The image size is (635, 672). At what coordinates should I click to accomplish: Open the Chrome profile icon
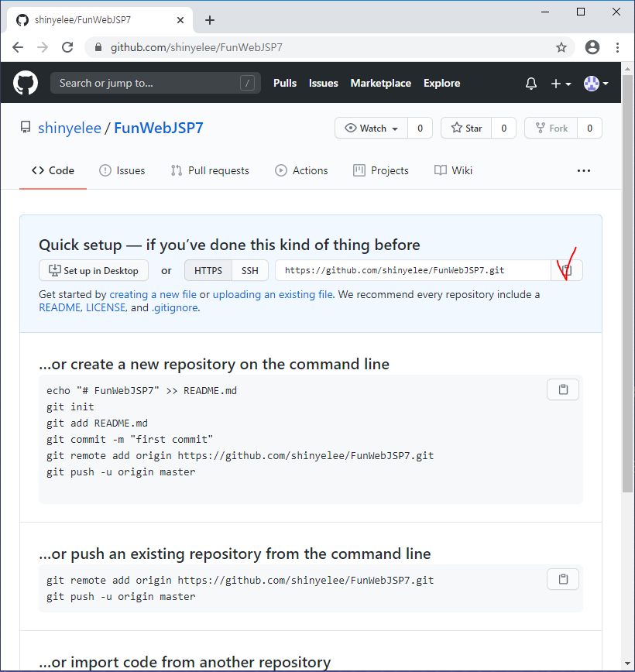[592, 47]
